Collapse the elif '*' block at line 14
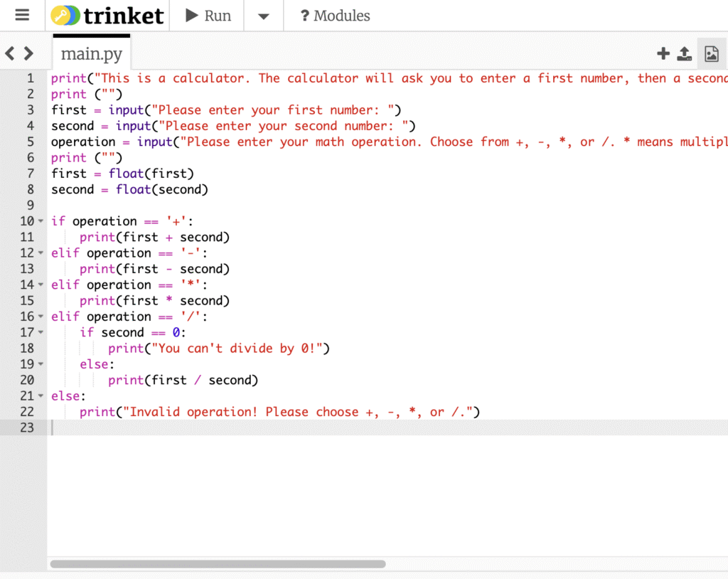Image resolution: width=728 pixels, height=579 pixels. [41, 285]
